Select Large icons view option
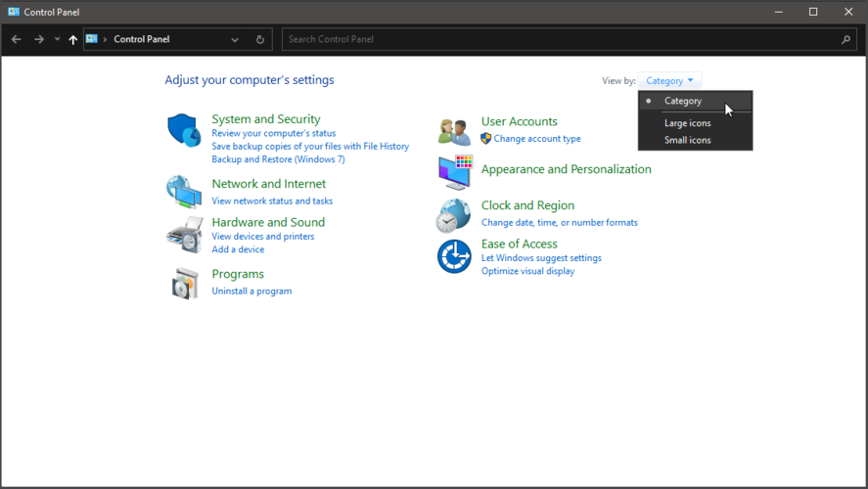The image size is (868, 489). 696,123
